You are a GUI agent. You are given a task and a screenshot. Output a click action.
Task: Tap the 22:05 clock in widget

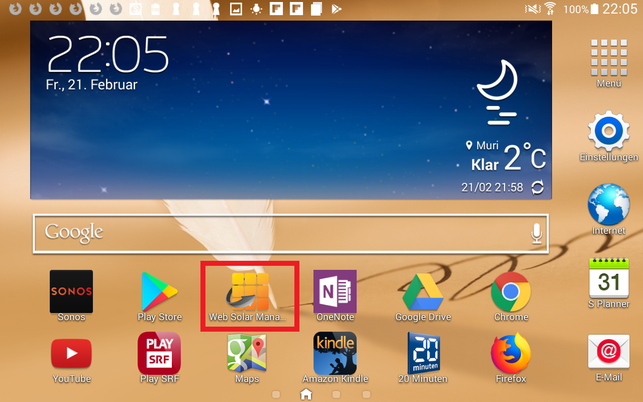coord(108,55)
